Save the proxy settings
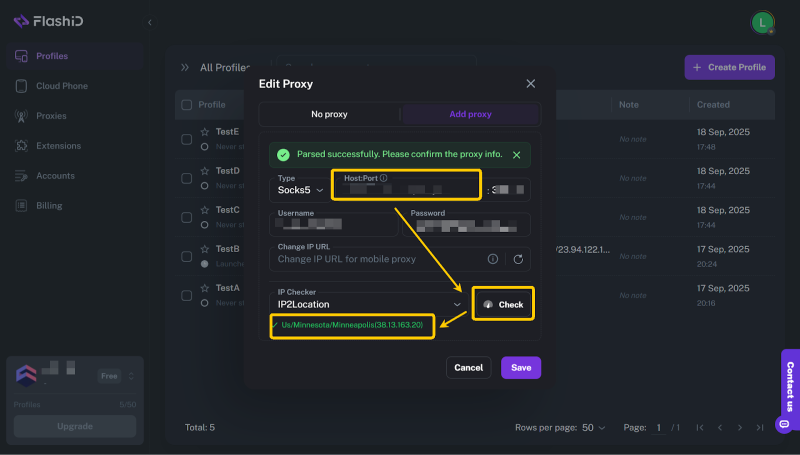This screenshot has height=455, width=800. [x=521, y=367]
